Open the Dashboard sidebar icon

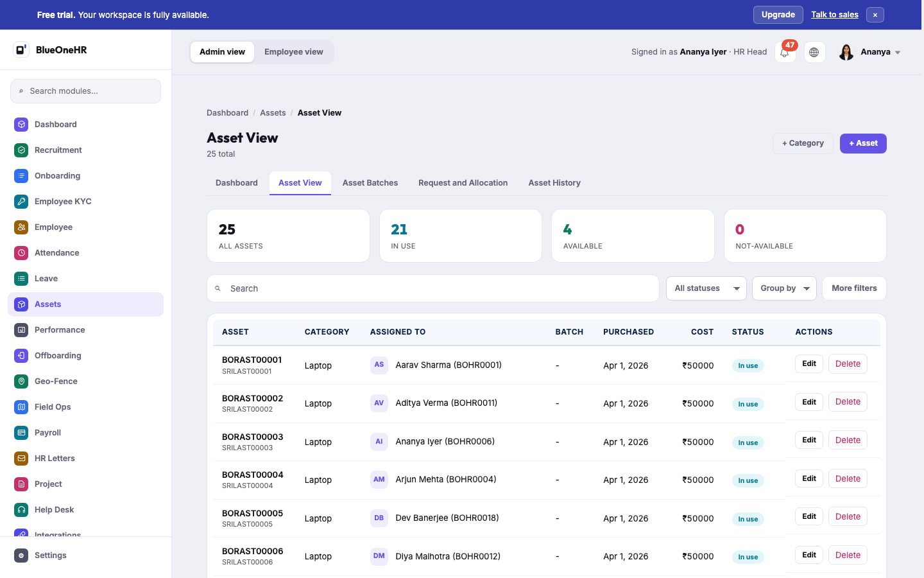(x=21, y=125)
